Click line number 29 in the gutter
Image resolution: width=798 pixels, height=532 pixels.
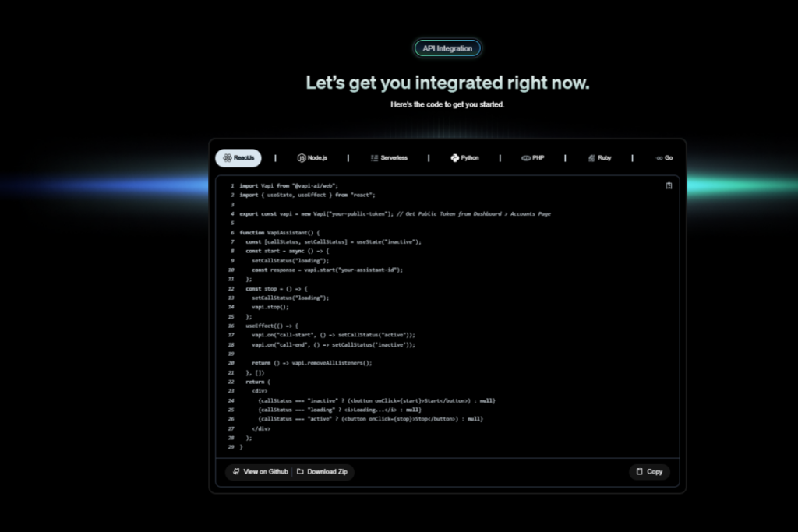[231, 446]
